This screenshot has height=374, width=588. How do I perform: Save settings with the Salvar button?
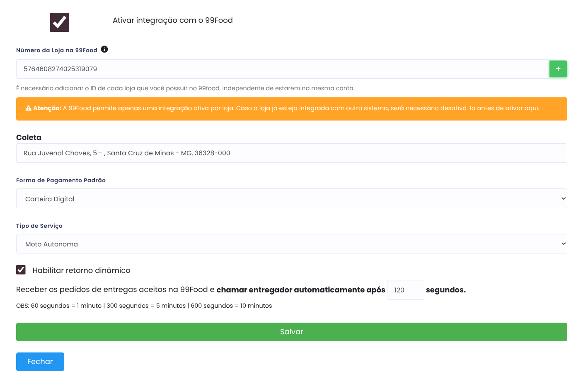[291, 332]
